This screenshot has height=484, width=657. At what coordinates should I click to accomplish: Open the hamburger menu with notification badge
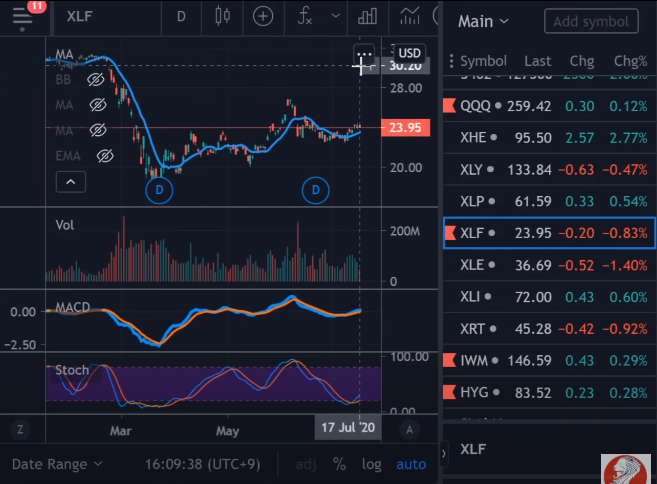[23, 16]
